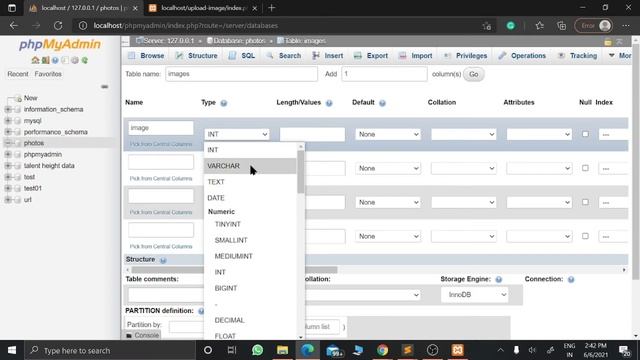This screenshot has height=360, width=640.
Task: Click help icon next to Length/Values header
Action: point(329,103)
